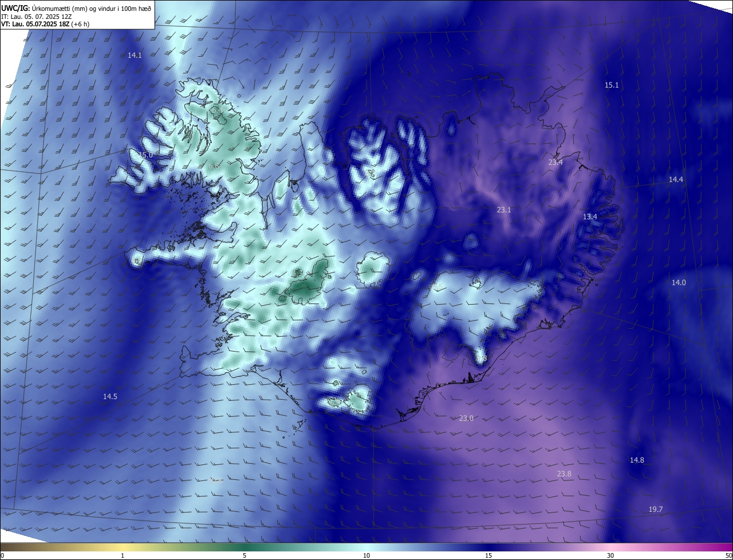733x560 pixels.
Task: Click the 19.7 value label on the map
Action: pos(656,509)
